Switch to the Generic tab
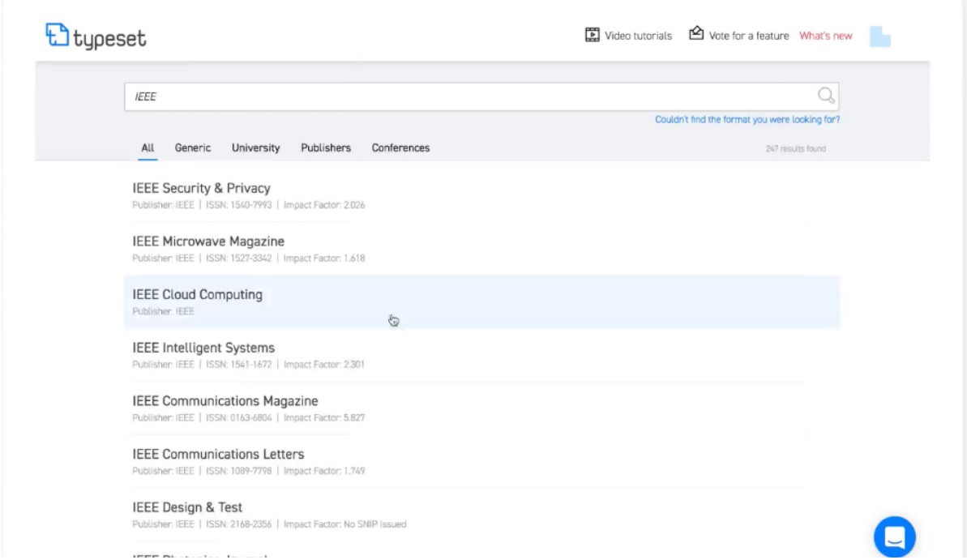 193,148
